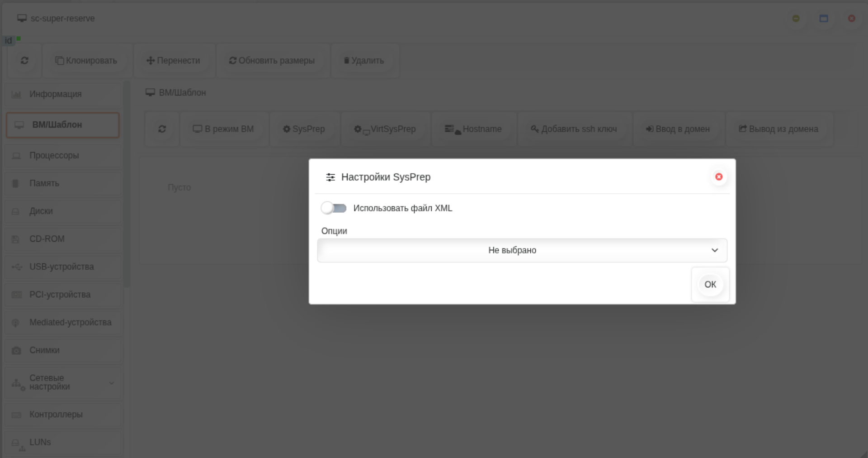
Task: Open LUNs section in sidebar
Action: [63, 443]
